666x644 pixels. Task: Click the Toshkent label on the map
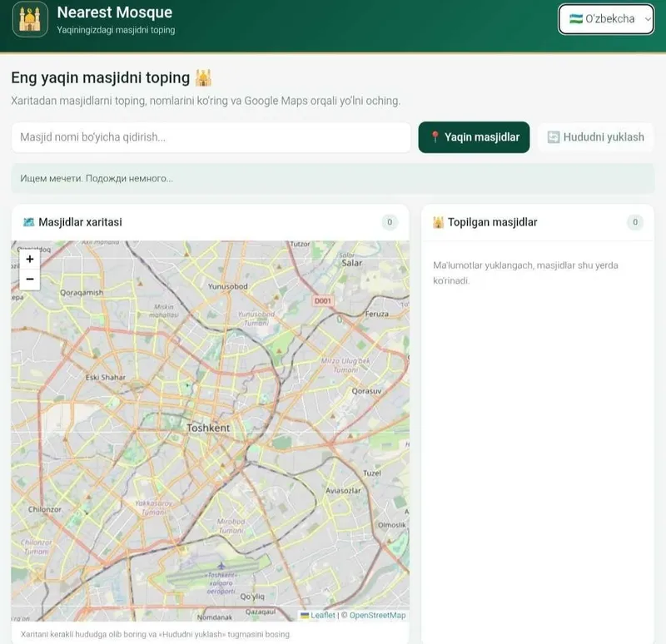(208, 428)
